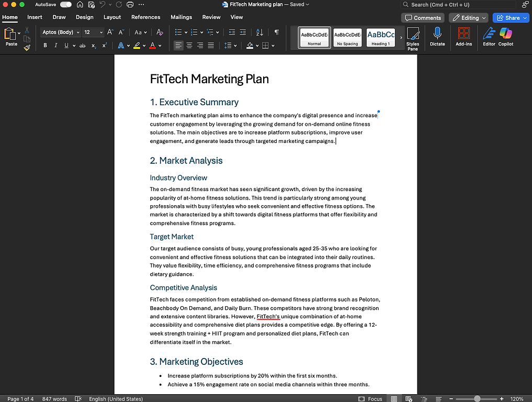Toggle bold formatting
This screenshot has width=532, height=402.
[45, 45]
